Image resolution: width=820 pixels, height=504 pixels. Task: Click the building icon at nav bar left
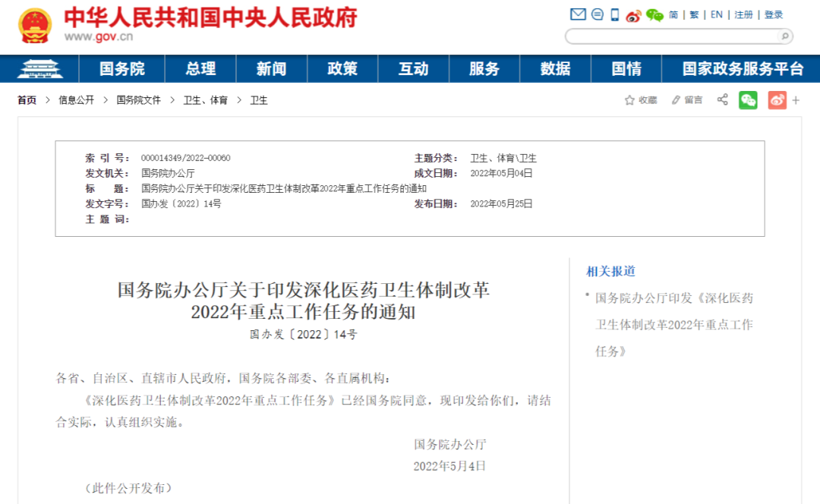(42, 69)
